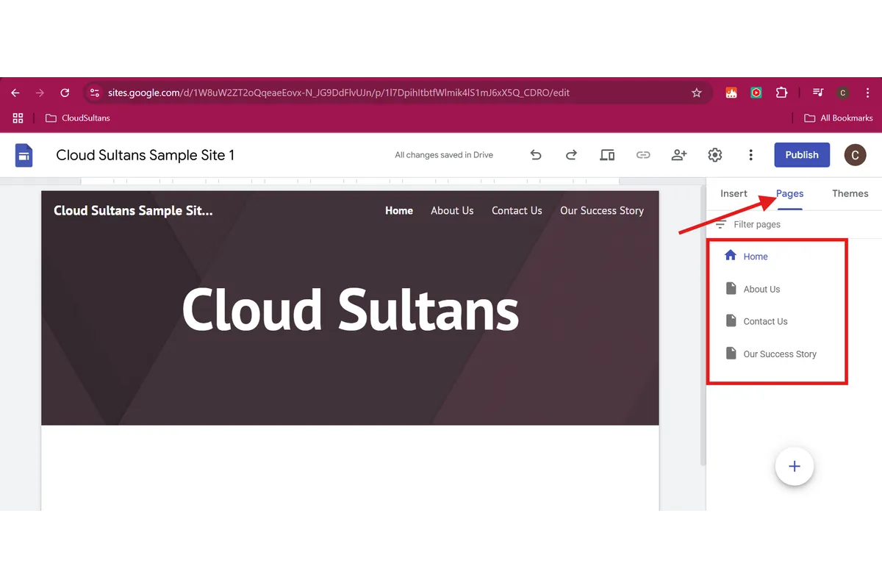
Task: Edit the site document title field
Action: [x=146, y=155]
